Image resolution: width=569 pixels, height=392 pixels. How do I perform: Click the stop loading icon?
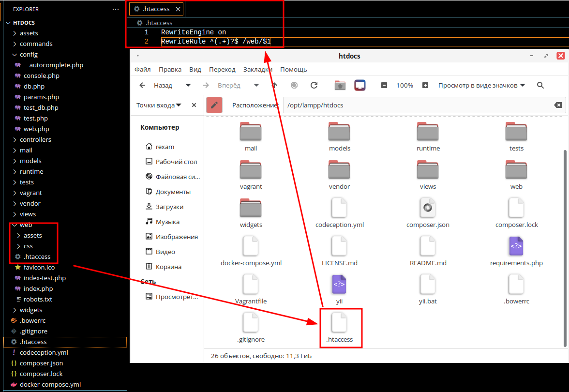(x=294, y=85)
